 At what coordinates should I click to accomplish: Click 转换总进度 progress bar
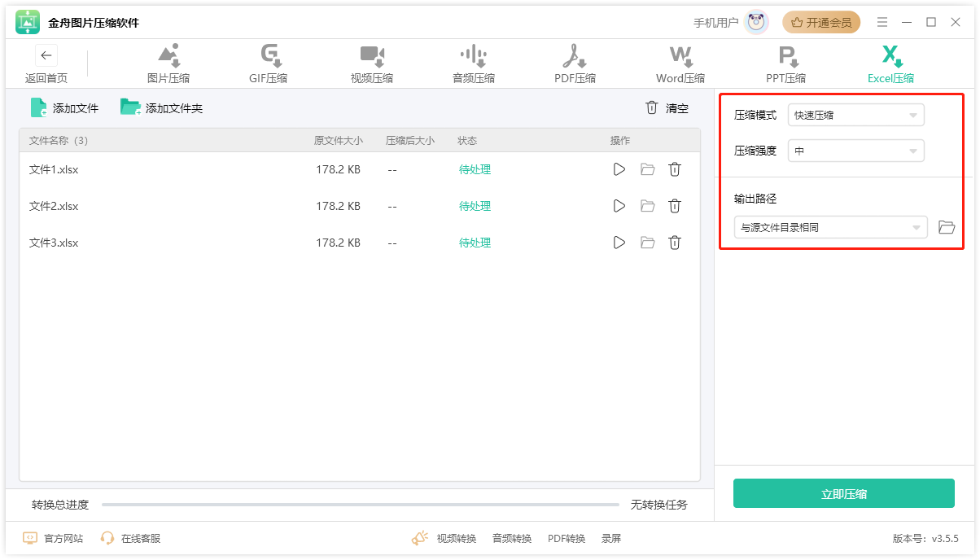point(361,505)
